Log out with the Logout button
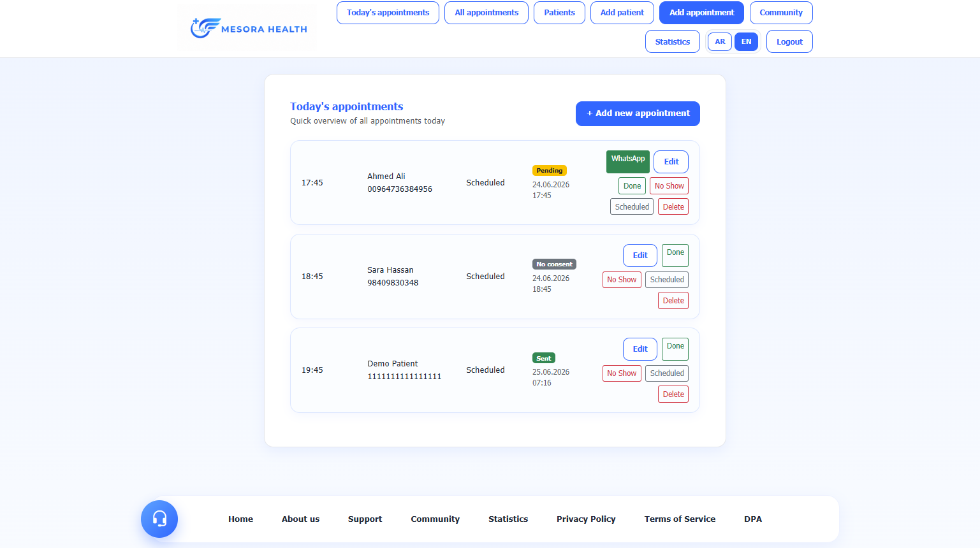The height and width of the screenshot is (548, 980). pos(789,41)
